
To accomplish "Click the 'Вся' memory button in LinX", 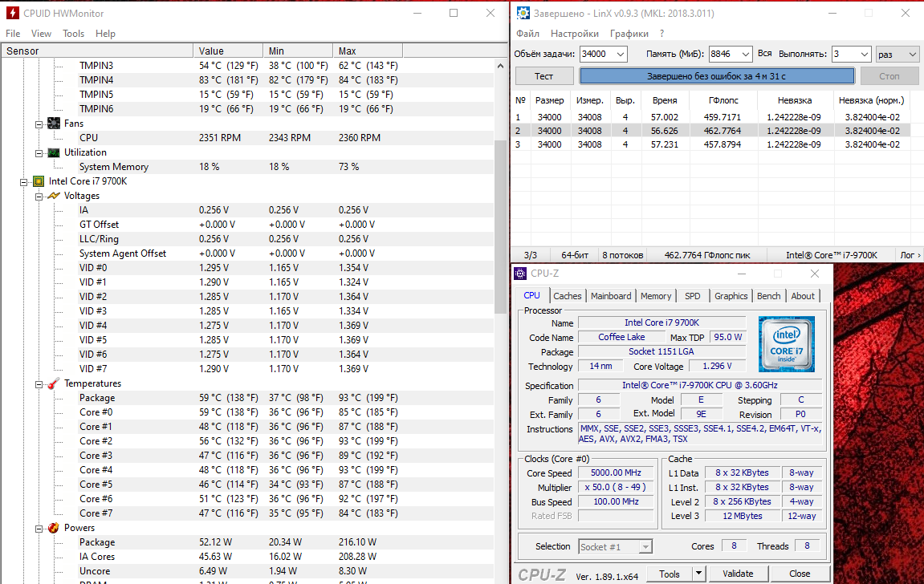I will tap(765, 54).
